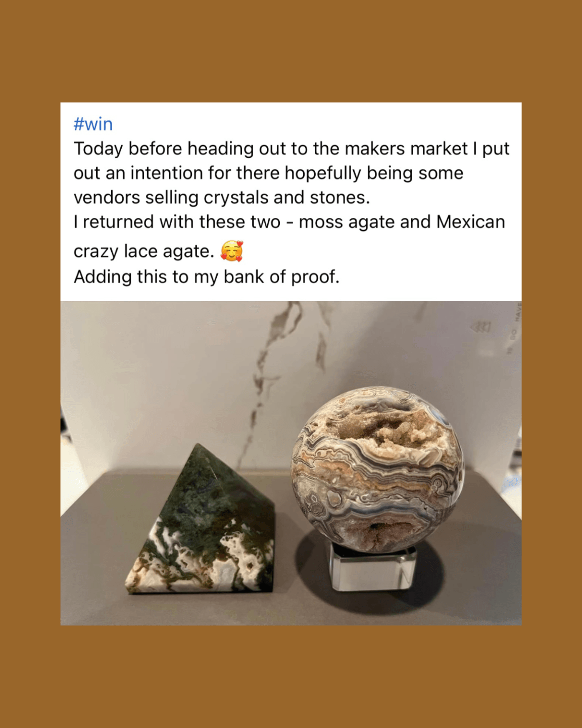The image size is (582, 728).
Task: Open the #win hashtag link
Action: pyautogui.click(x=93, y=124)
